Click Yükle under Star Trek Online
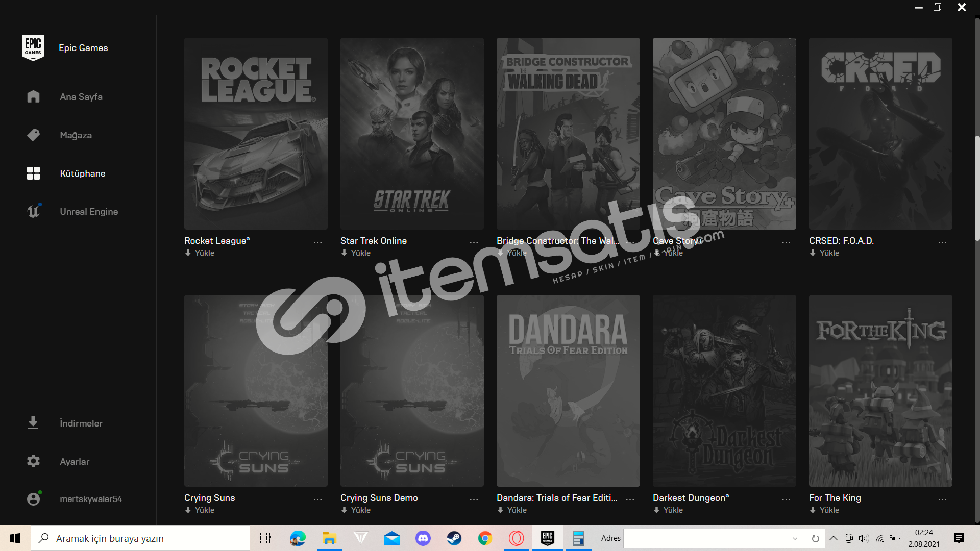Image resolution: width=980 pixels, height=551 pixels. [x=356, y=253]
